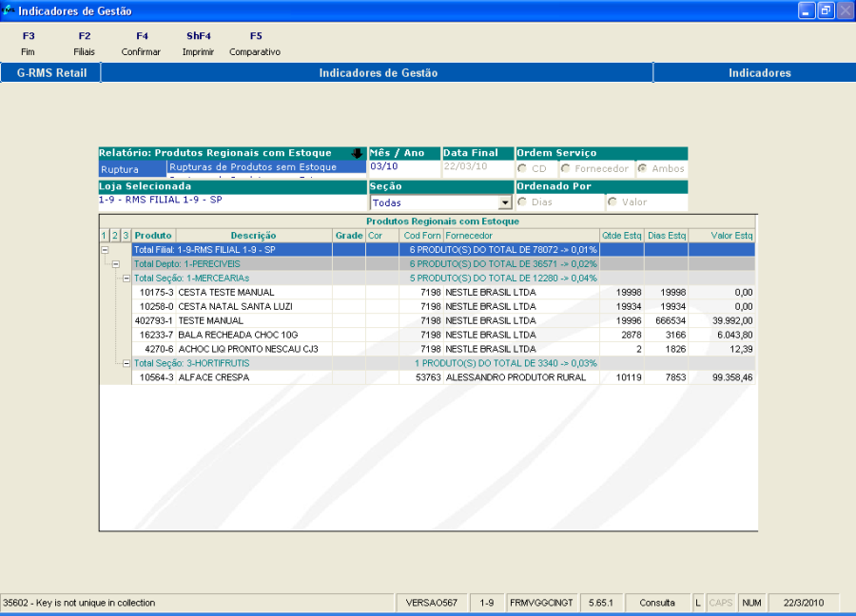Select the Ruptura report category

tap(132, 169)
